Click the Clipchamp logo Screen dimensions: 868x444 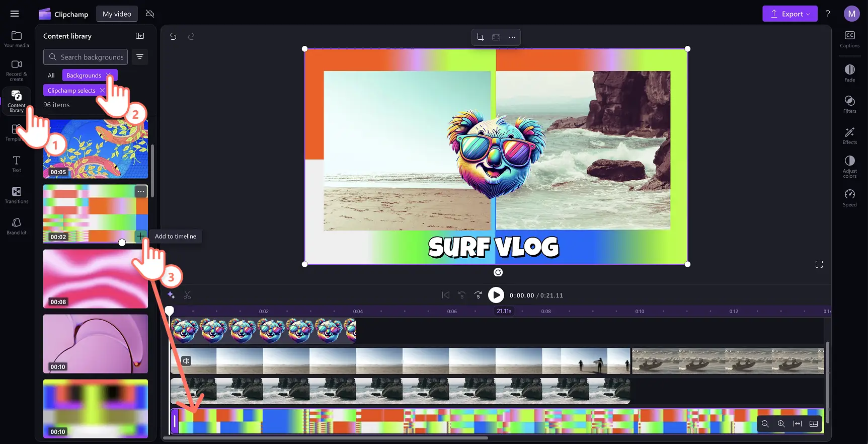(x=63, y=14)
